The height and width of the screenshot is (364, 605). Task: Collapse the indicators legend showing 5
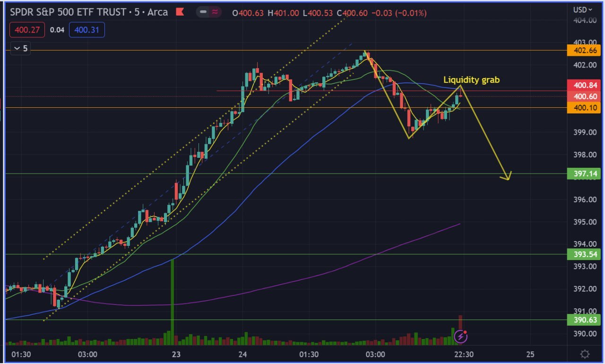click(21, 48)
